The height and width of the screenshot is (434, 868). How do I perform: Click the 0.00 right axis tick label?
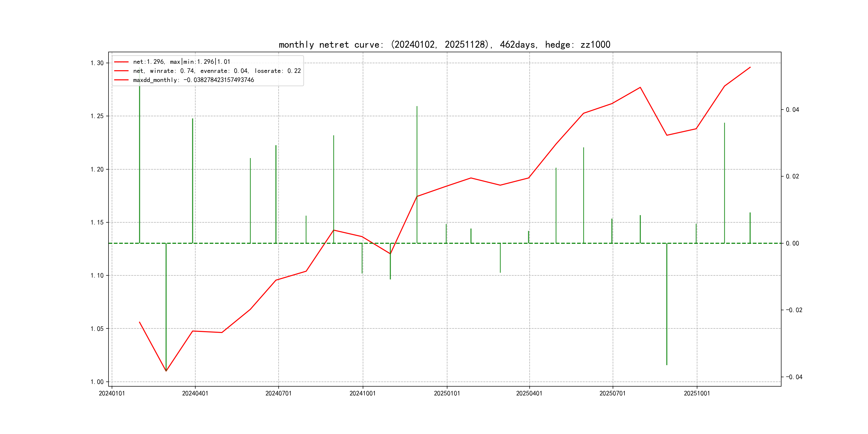792,243
